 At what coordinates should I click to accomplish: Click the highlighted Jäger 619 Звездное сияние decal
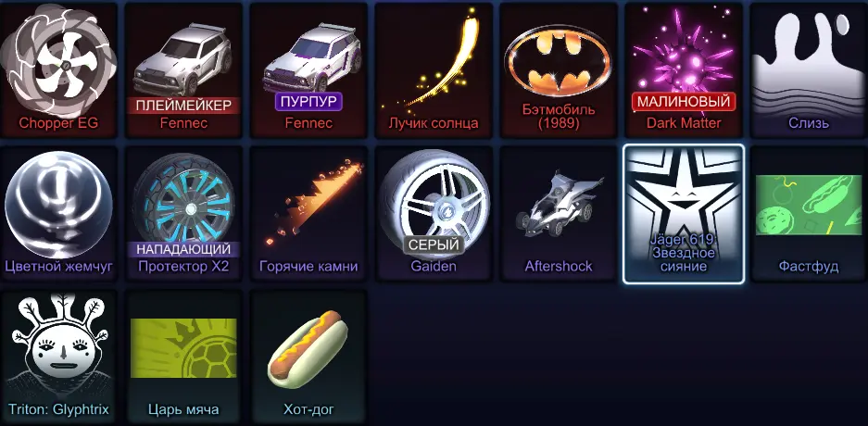(x=684, y=214)
